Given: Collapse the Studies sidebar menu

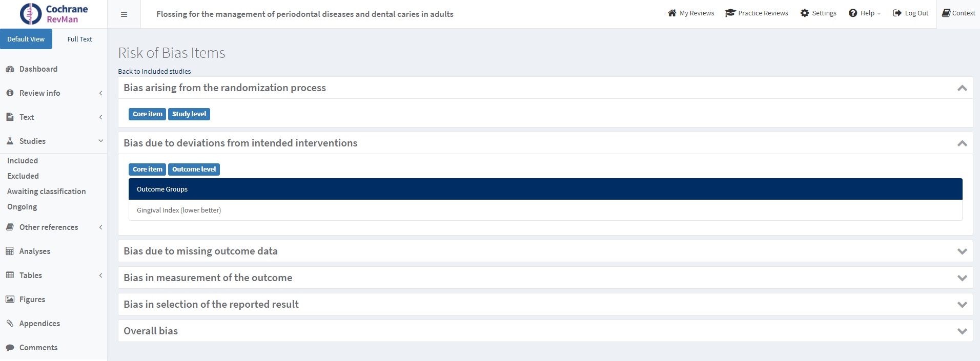Looking at the screenshot, I should (x=100, y=141).
